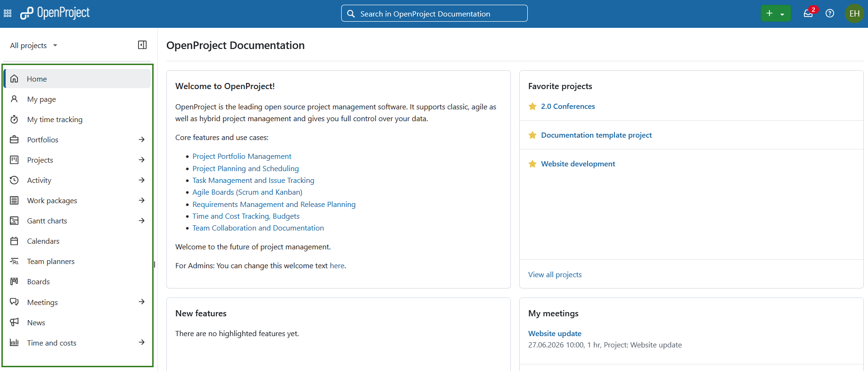Click the OpenProject logo
The height and width of the screenshot is (371, 868).
coord(55,13)
